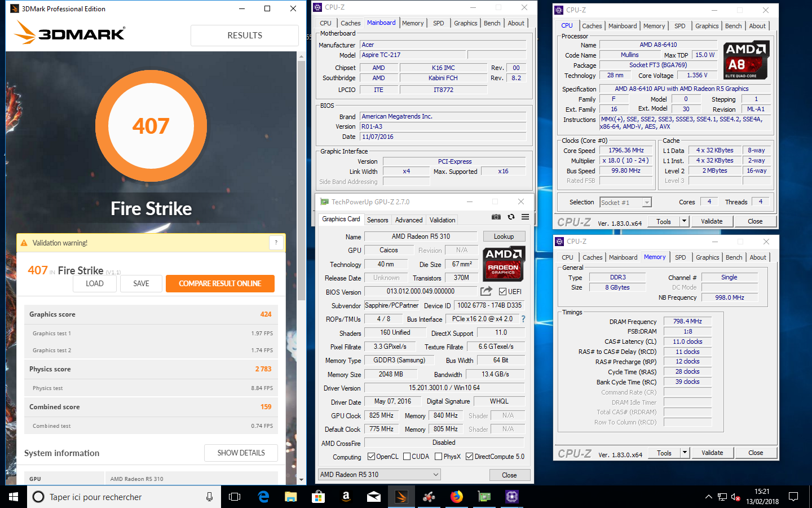812x508 pixels.
Task: Select Caches tab in the CPU-Z processor window
Action: 592,26
